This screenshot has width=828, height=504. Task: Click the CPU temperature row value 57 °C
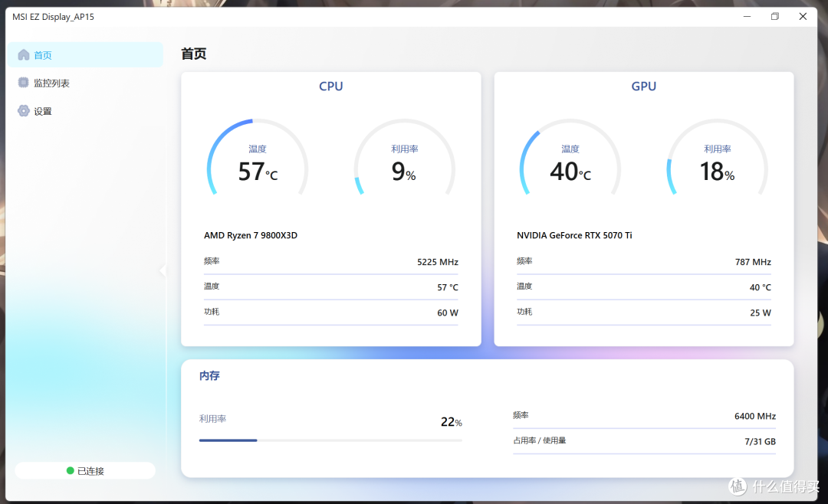[448, 287]
